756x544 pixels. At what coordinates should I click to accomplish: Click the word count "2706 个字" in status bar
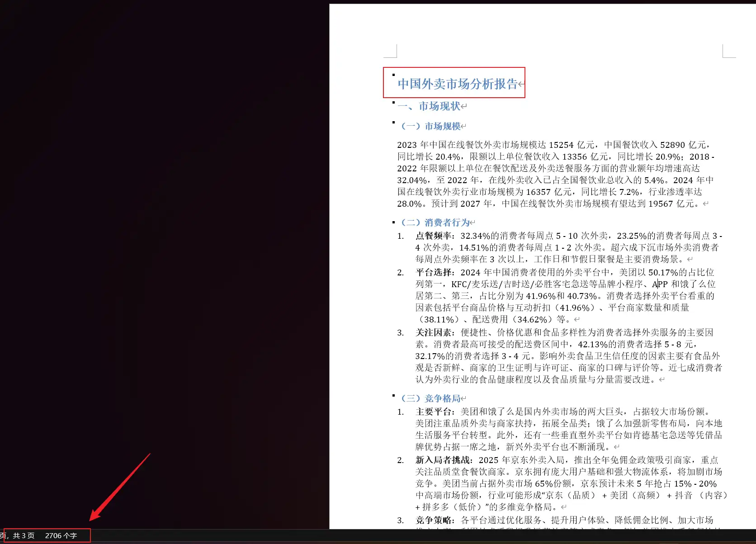(61, 535)
